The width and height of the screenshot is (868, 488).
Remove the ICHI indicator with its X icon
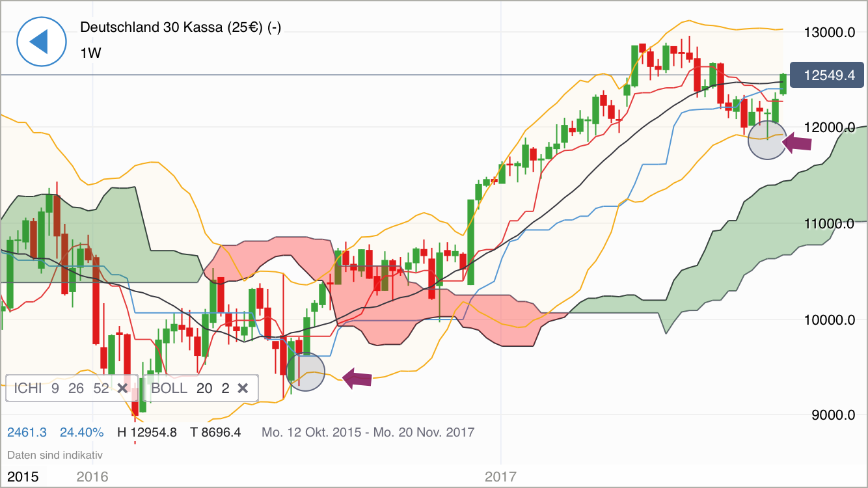[122, 388]
